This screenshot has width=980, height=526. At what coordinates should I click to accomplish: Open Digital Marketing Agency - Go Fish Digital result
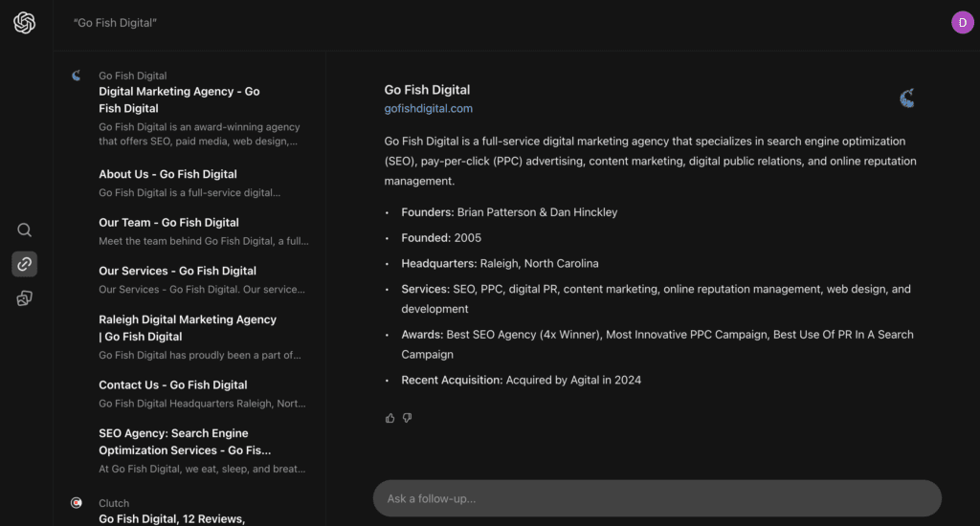[179, 100]
